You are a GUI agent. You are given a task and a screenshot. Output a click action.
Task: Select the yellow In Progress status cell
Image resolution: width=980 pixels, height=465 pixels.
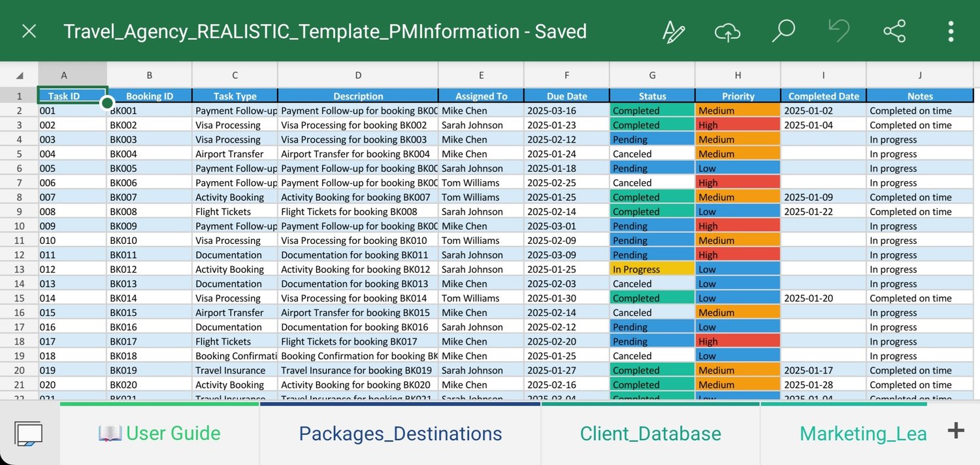coord(652,269)
